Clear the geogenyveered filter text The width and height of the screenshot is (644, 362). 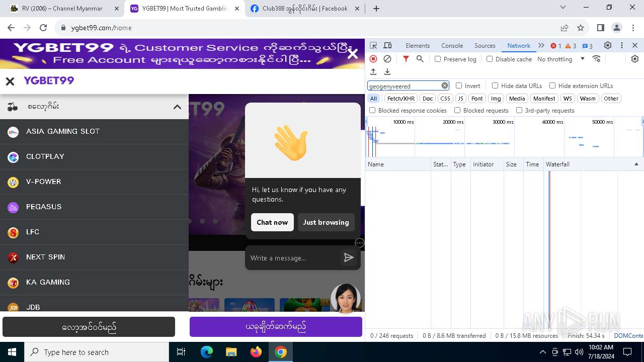[x=445, y=85]
